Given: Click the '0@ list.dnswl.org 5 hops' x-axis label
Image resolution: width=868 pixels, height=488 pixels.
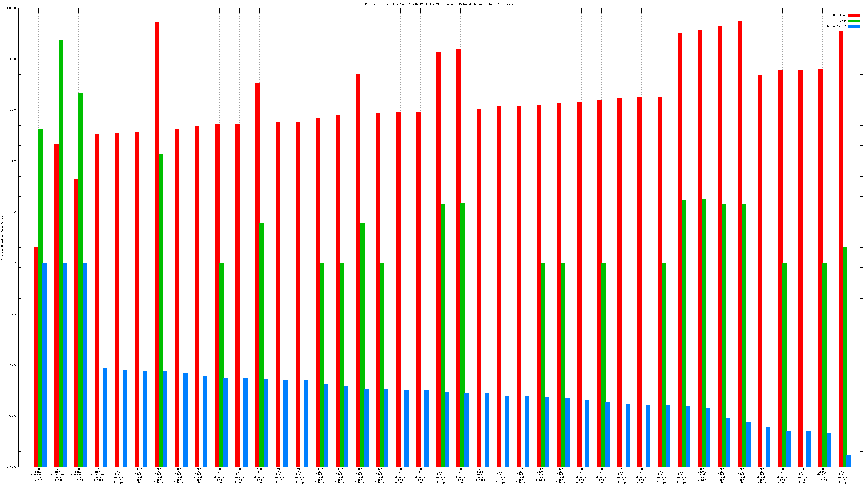Looking at the screenshot, I should point(541,474).
